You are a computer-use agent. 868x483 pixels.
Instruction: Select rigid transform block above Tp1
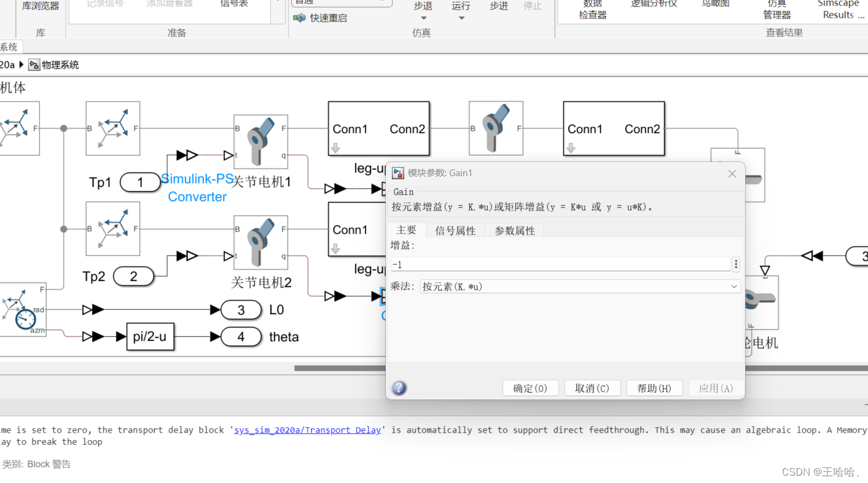(113, 128)
